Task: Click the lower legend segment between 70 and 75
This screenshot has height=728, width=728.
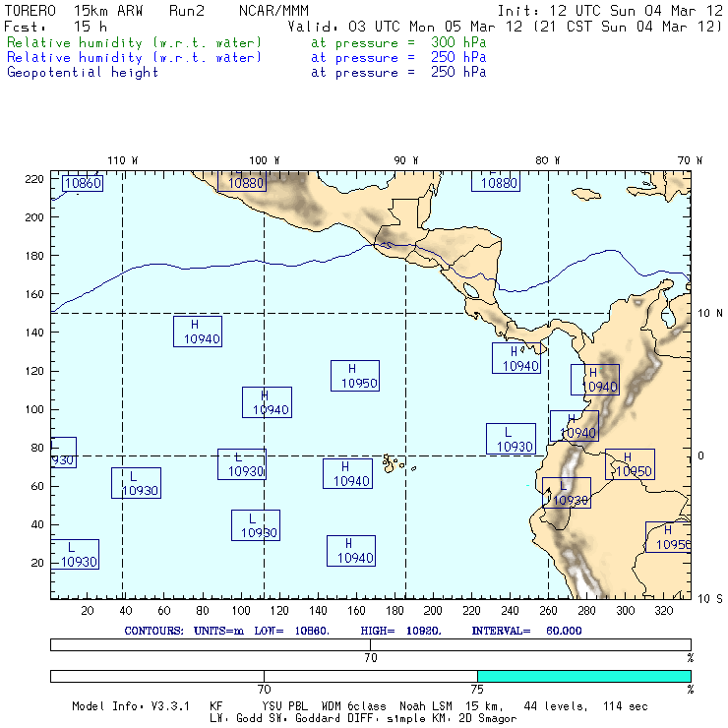Action: 371,676
